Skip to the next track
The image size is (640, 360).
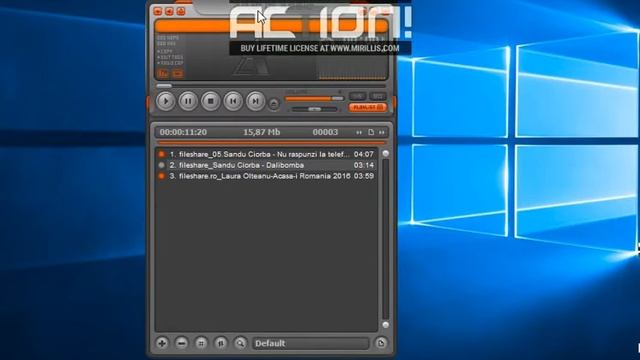(x=256, y=101)
